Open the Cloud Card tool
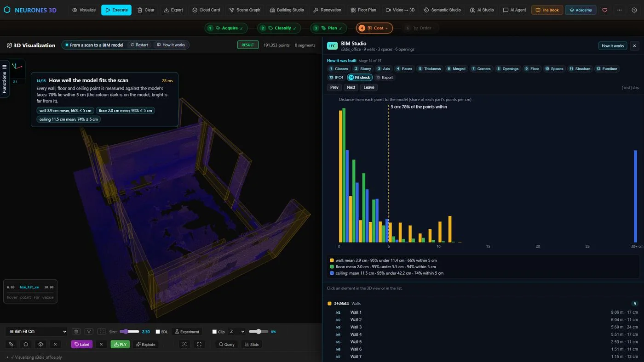Viewport: 644px width, 362px height. point(206,10)
